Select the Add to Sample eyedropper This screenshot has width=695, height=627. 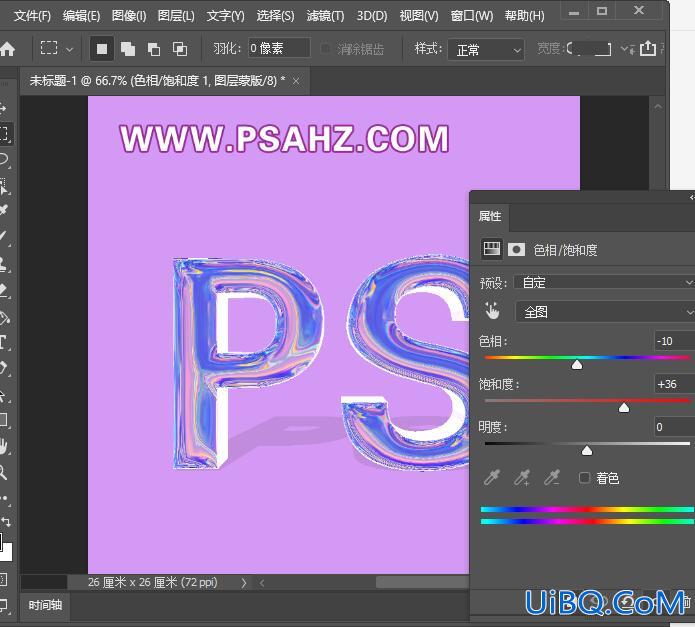click(522, 478)
